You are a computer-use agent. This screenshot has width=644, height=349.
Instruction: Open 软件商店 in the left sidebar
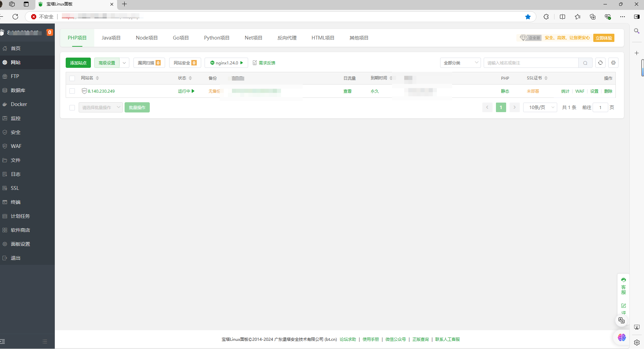[x=27, y=230]
